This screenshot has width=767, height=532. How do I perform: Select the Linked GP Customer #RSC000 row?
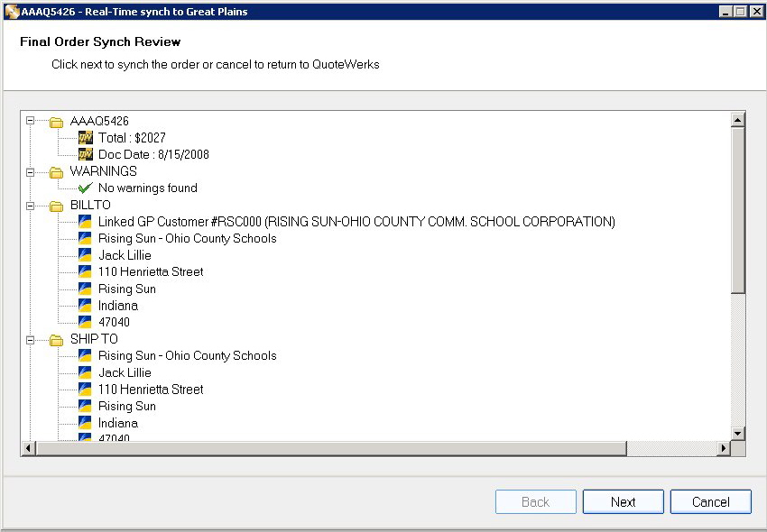pyautogui.click(x=356, y=222)
